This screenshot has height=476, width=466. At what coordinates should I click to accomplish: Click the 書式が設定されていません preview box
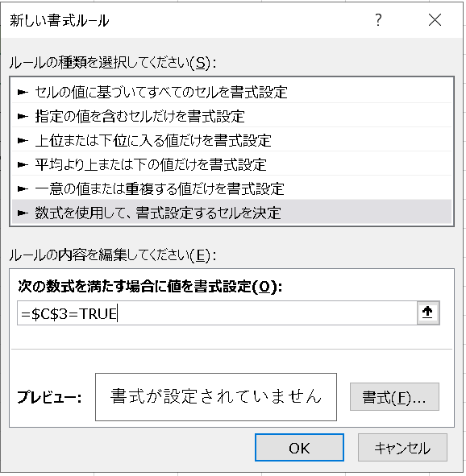(x=216, y=397)
